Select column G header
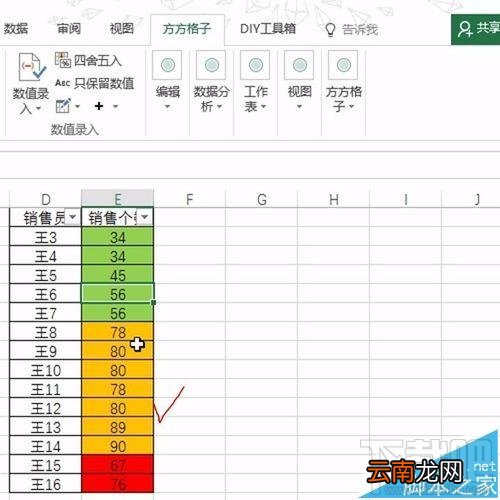Viewport: 500px width, 500px height. coord(262,200)
